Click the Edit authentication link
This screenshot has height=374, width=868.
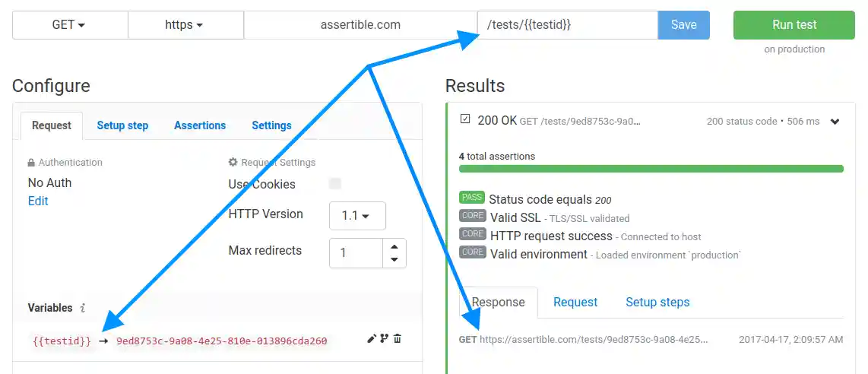[38, 201]
